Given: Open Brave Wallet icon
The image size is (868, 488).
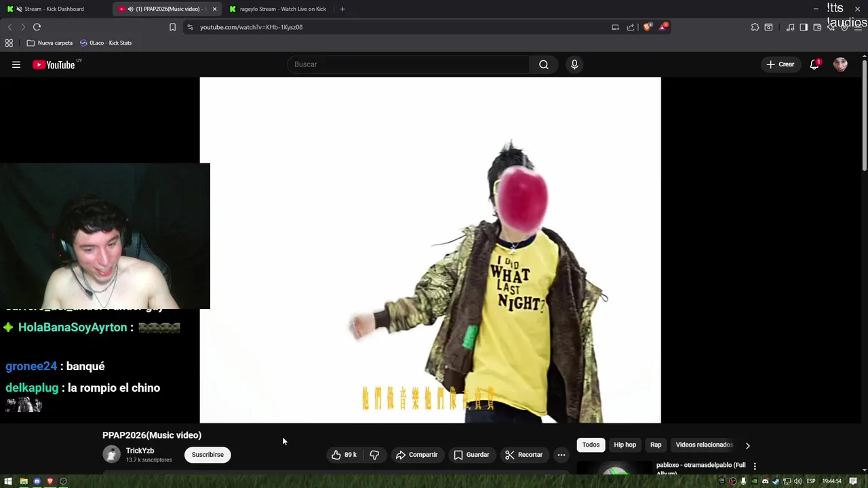Looking at the screenshot, I should (x=817, y=27).
